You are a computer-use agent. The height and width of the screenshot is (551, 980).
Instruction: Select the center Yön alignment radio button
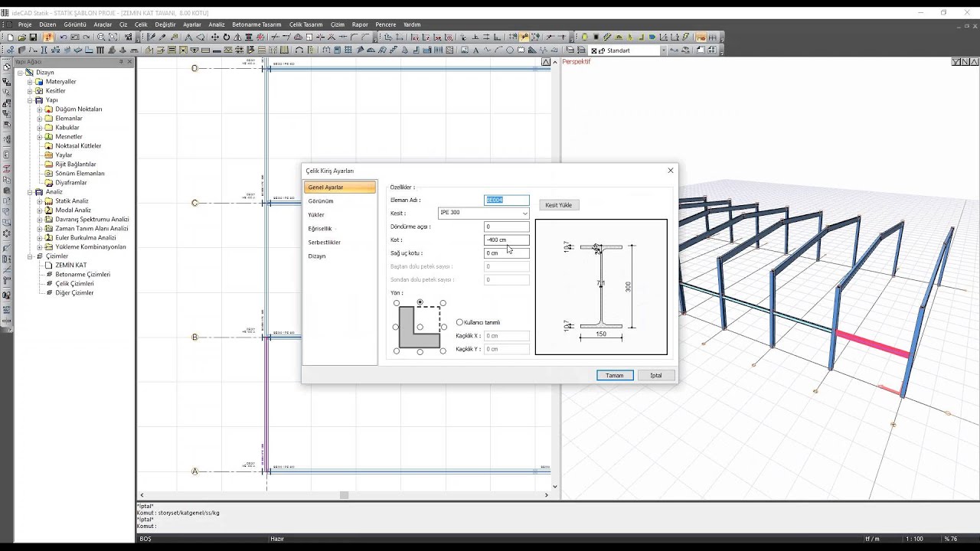[x=420, y=327]
